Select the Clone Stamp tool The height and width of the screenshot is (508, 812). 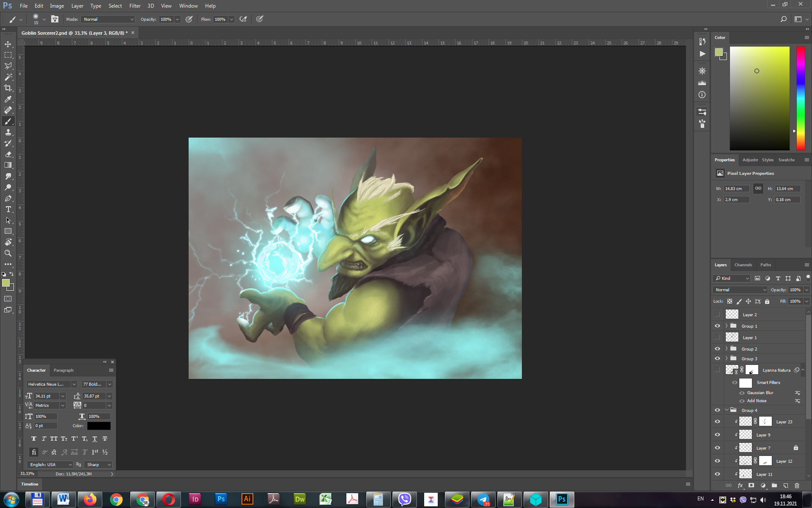click(8, 132)
